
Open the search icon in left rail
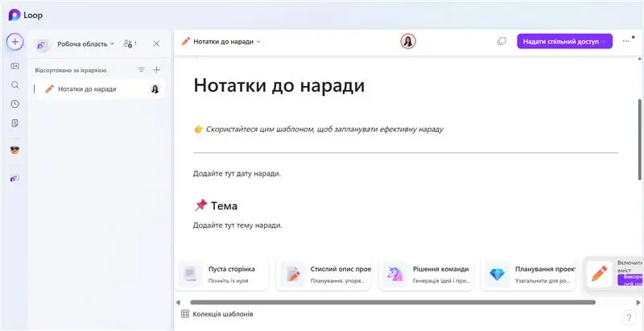click(14, 85)
